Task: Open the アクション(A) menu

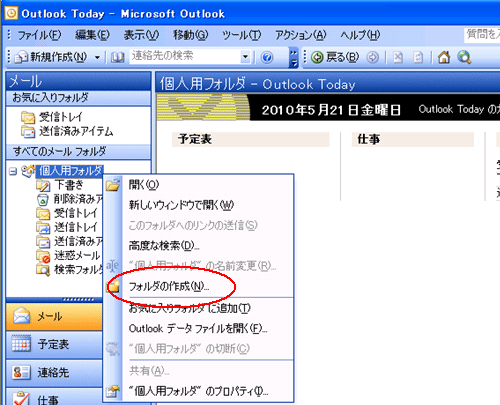Action: click(x=300, y=35)
